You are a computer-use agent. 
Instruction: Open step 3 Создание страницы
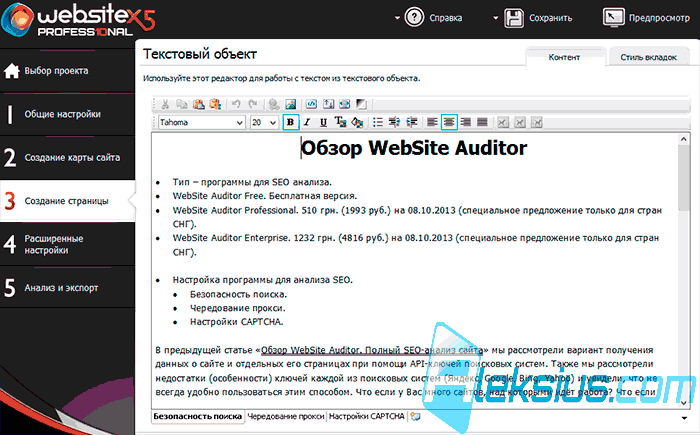click(67, 201)
